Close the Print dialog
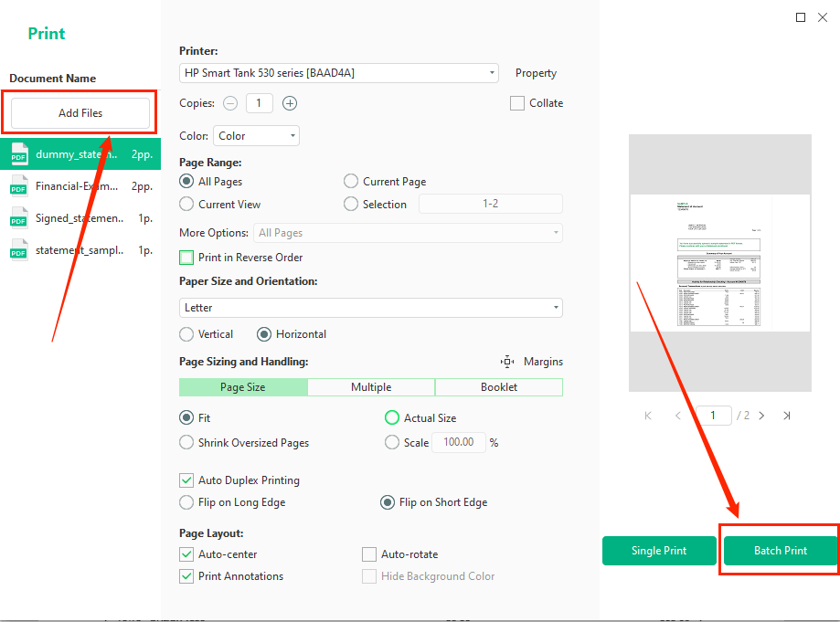Screen dimensions: 840x622 click(823, 17)
